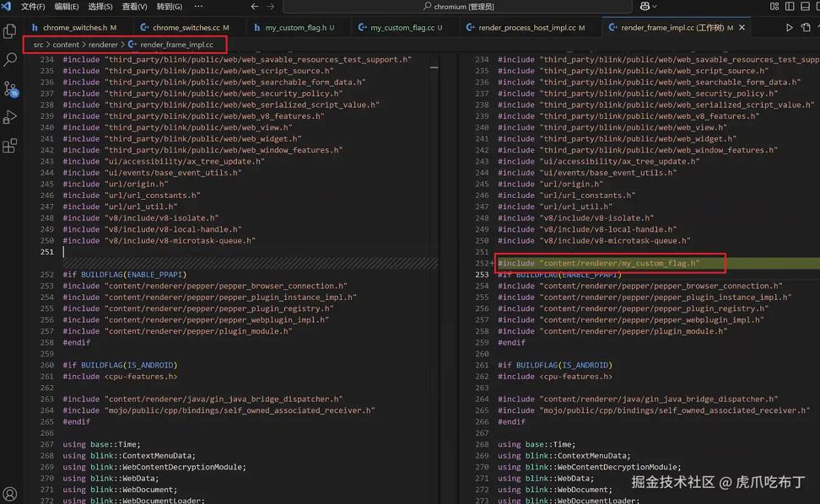The height and width of the screenshot is (504, 820).
Task: Click "url/origin.h" include in left editor
Action: (x=115, y=184)
